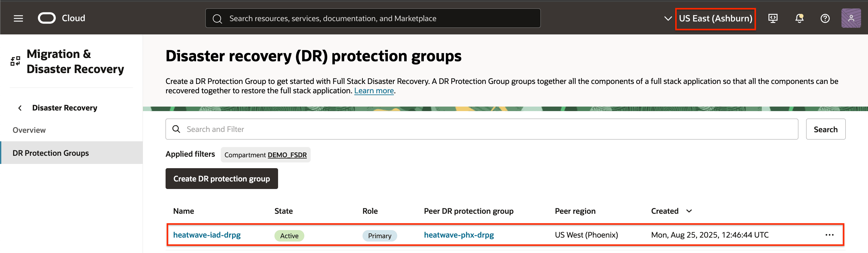
Task: Click the Name column header
Action: tap(184, 211)
